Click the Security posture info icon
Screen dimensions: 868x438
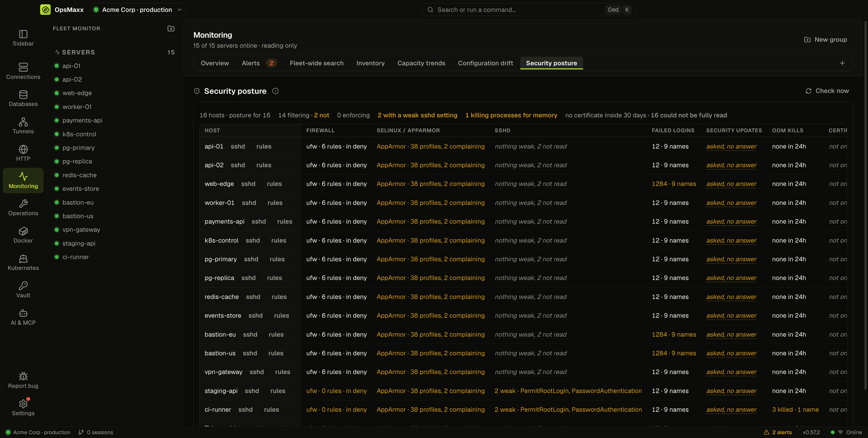point(275,91)
